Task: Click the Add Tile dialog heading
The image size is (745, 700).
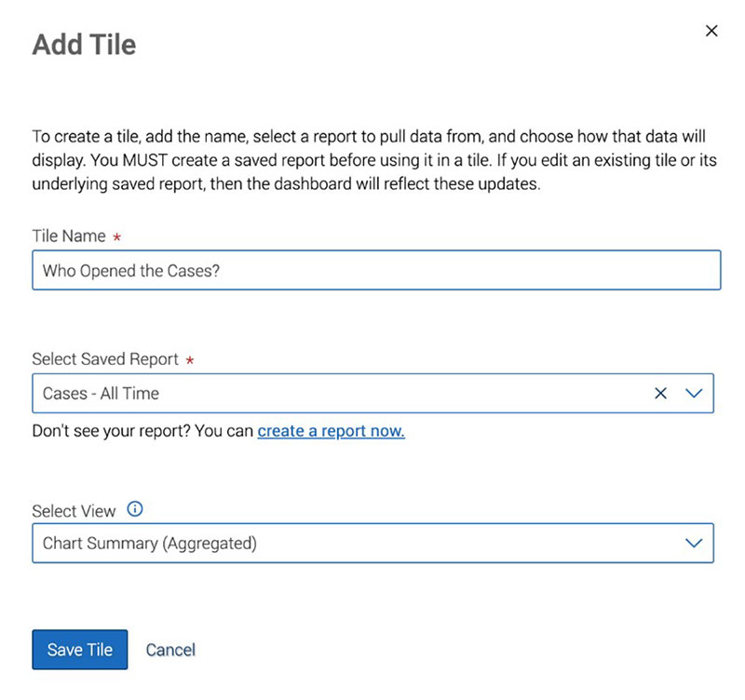Action: click(85, 44)
